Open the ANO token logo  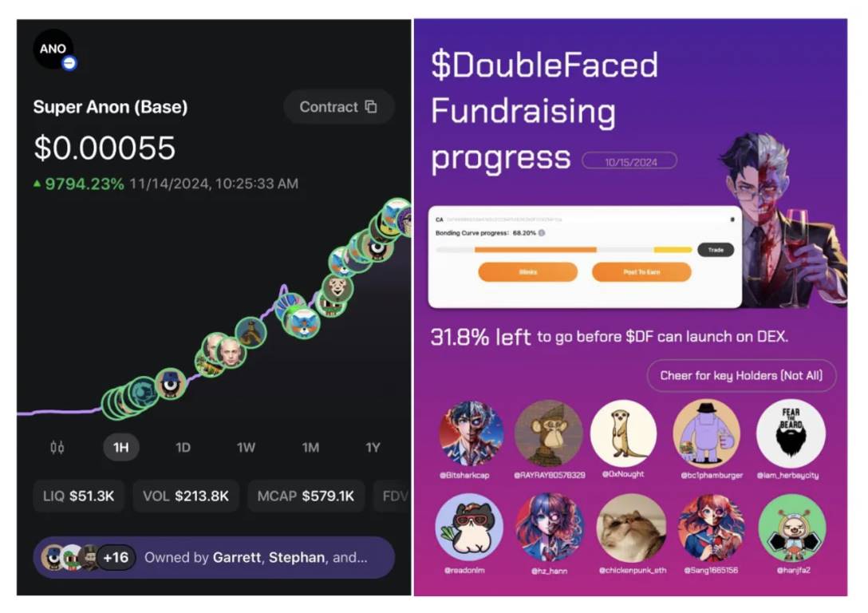click(x=53, y=49)
